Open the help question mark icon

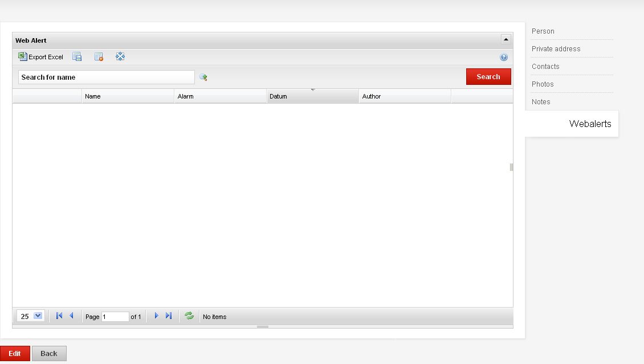(x=503, y=58)
